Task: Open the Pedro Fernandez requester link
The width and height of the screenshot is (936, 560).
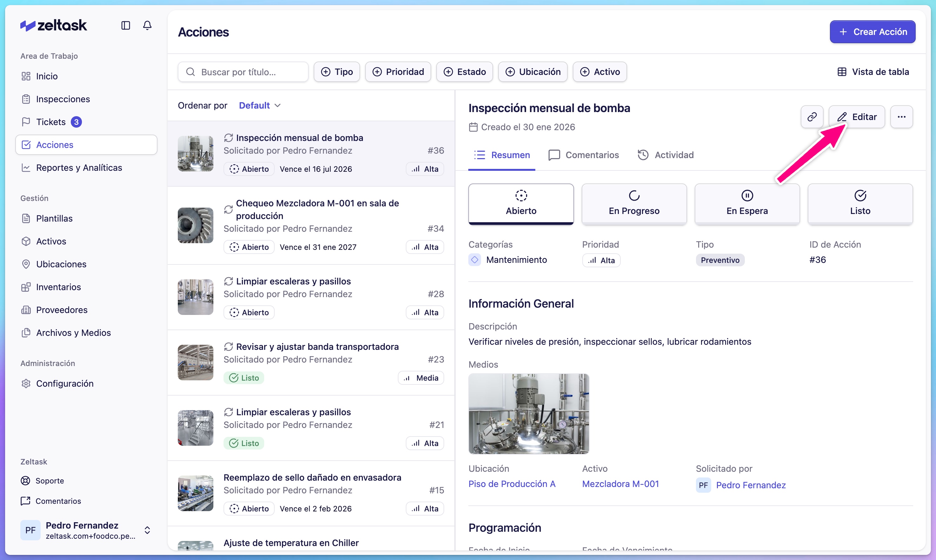Action: [x=751, y=485]
